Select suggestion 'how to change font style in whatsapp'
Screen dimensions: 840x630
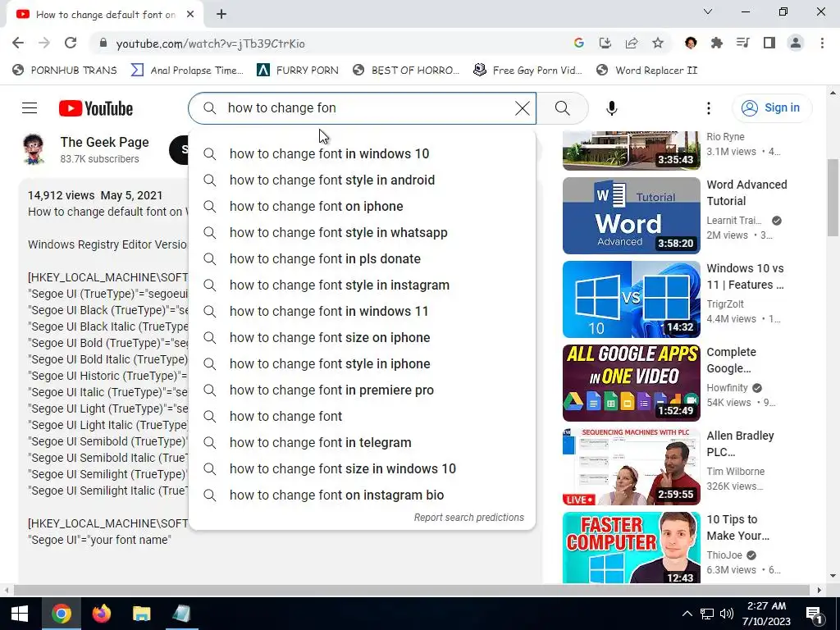362,232
